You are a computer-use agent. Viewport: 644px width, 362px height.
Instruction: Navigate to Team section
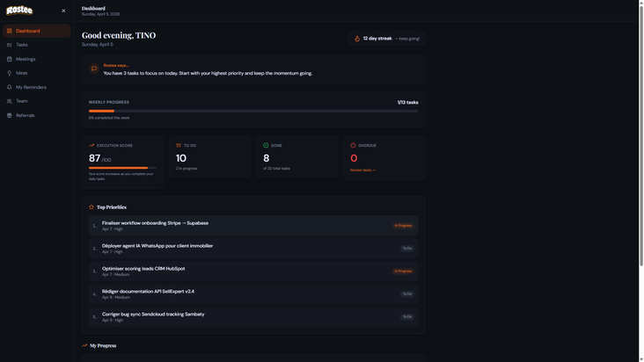(22, 101)
